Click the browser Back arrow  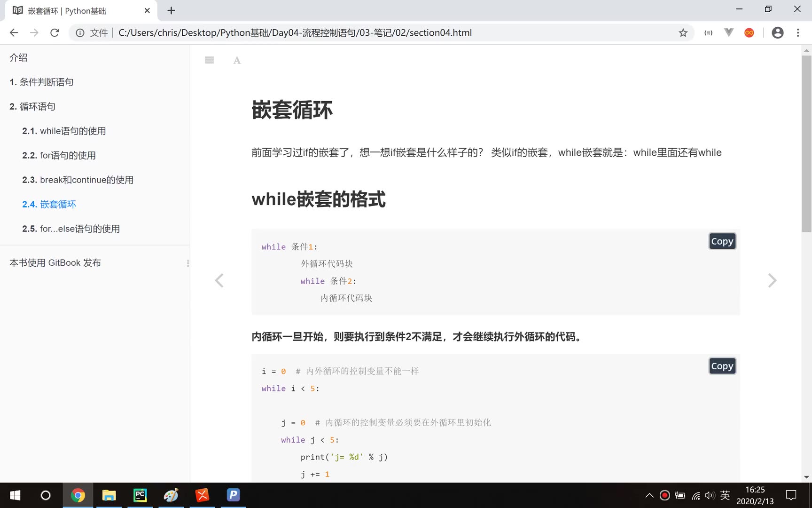point(14,32)
